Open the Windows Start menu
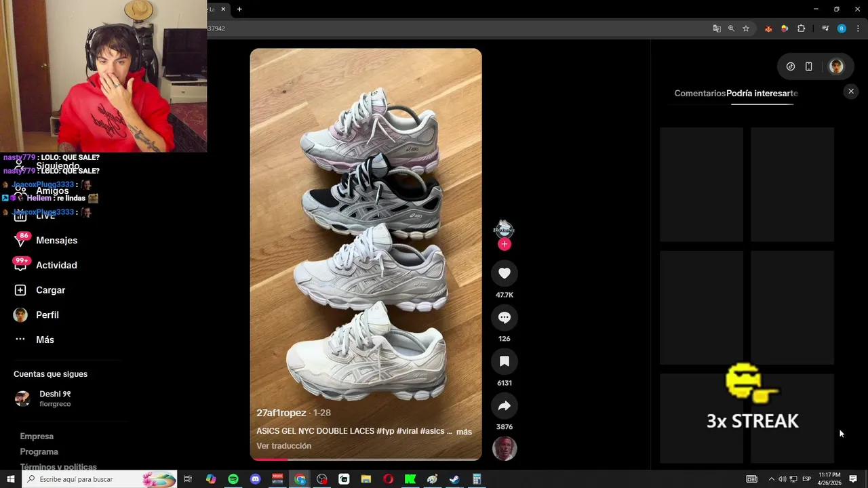 (10, 479)
